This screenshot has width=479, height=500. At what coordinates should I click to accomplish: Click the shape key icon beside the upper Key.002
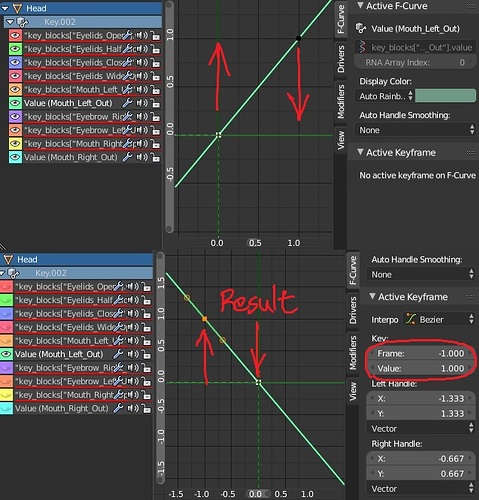[x=22, y=22]
